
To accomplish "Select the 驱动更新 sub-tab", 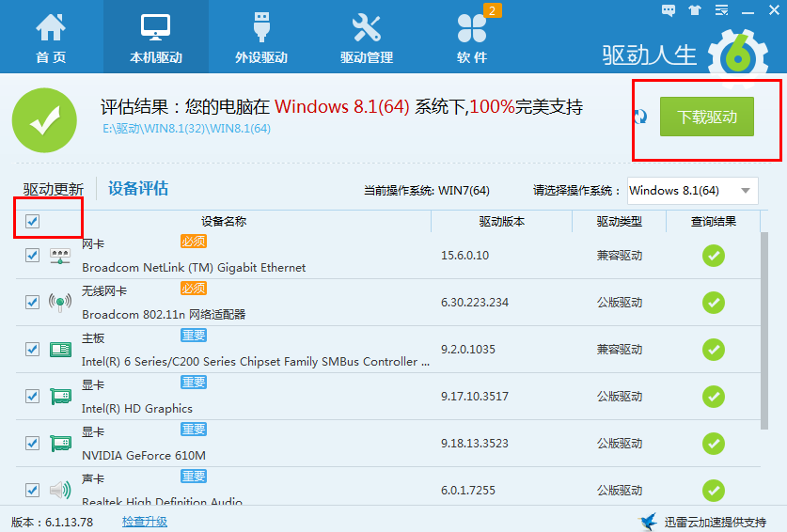I will (x=54, y=189).
